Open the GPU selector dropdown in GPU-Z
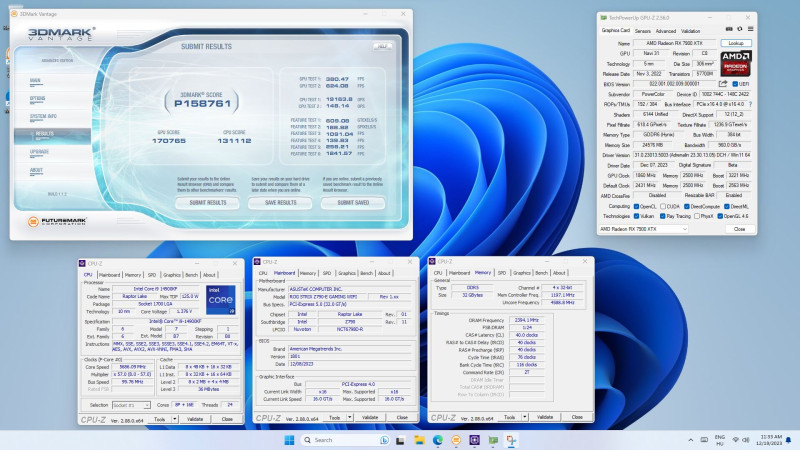Viewport: 800px width, 450px height. coord(644,229)
